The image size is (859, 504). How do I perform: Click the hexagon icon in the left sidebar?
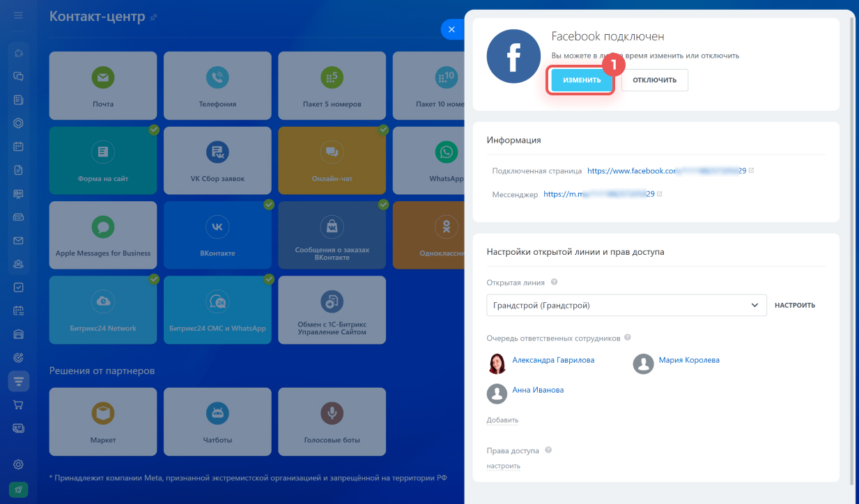[19, 123]
